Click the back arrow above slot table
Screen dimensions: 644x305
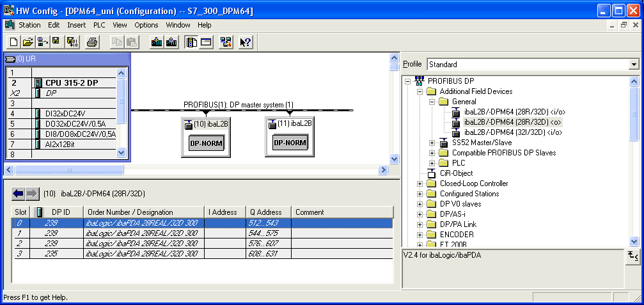click(18, 193)
